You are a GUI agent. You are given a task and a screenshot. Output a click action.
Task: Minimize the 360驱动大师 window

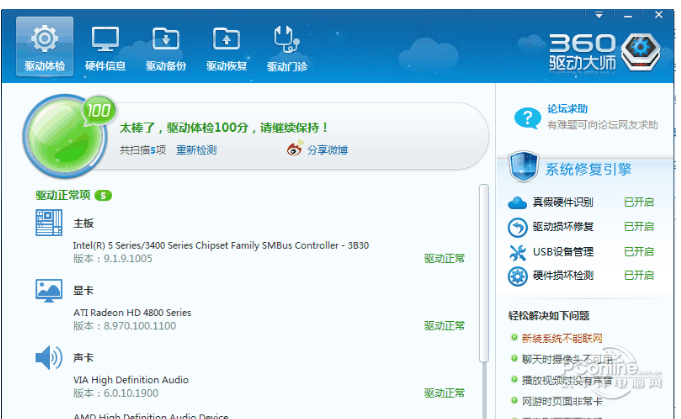(628, 16)
